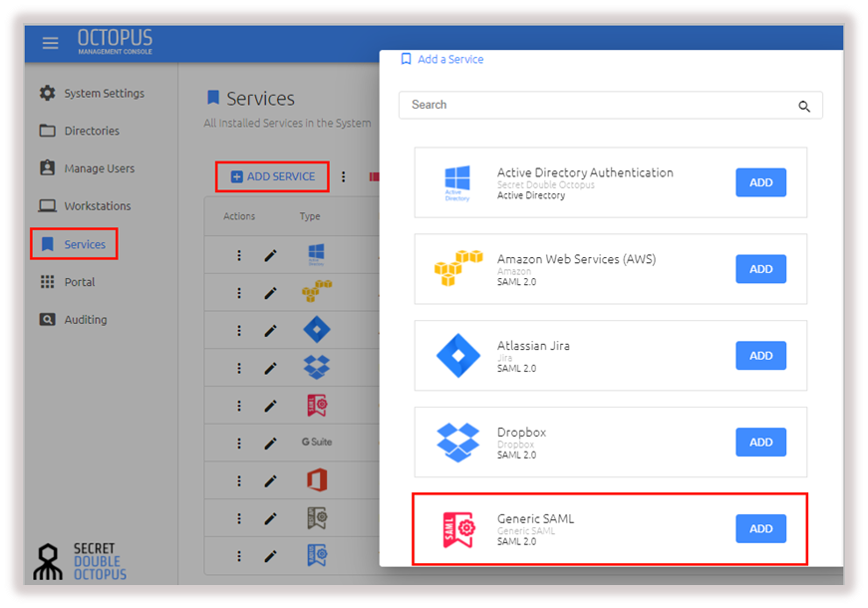Click the Atlassian Jira logo in dialog
868x608 pixels.
[x=458, y=356]
